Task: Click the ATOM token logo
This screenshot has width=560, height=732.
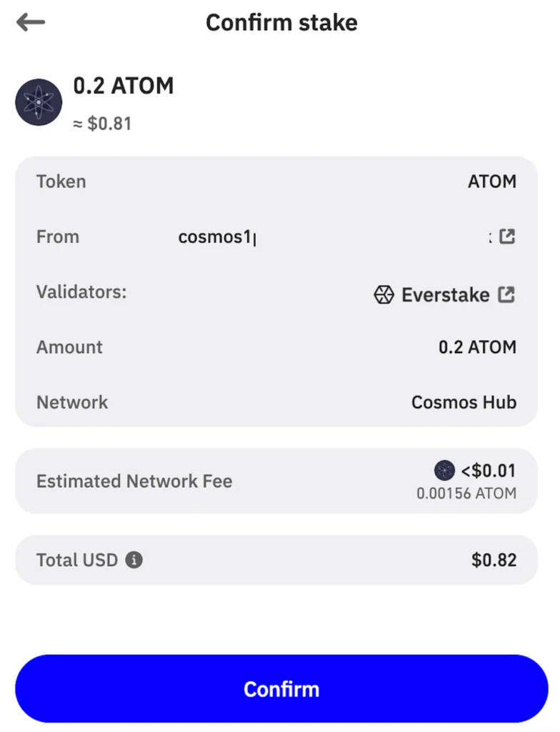Action: click(39, 102)
